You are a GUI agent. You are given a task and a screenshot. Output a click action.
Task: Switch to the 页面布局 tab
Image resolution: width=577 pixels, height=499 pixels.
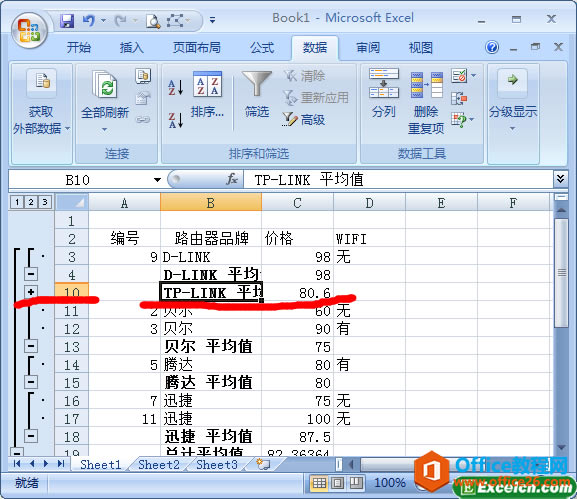pos(197,47)
